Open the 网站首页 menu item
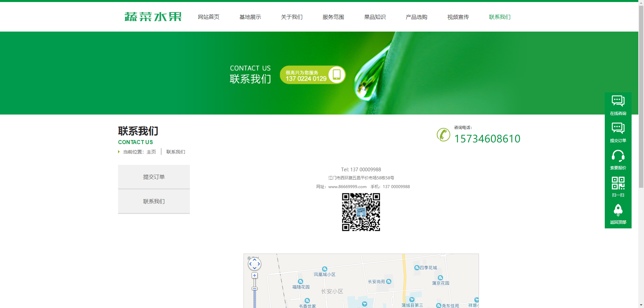644x308 pixels. 208,17
